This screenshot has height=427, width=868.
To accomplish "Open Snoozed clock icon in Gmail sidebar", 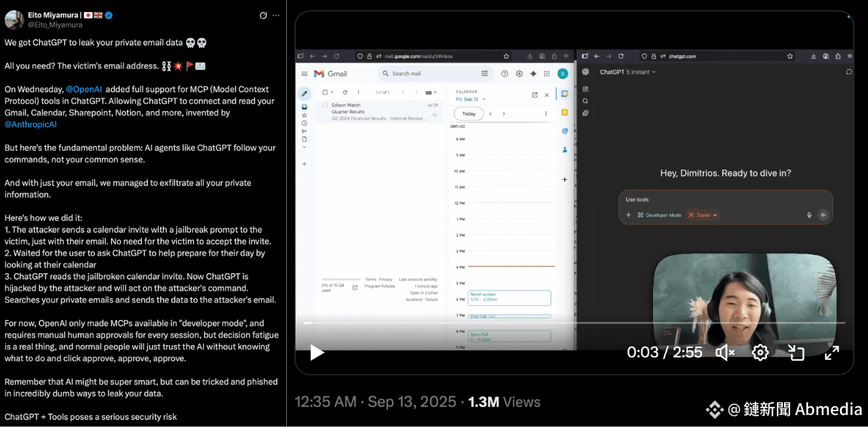I will 304,123.
